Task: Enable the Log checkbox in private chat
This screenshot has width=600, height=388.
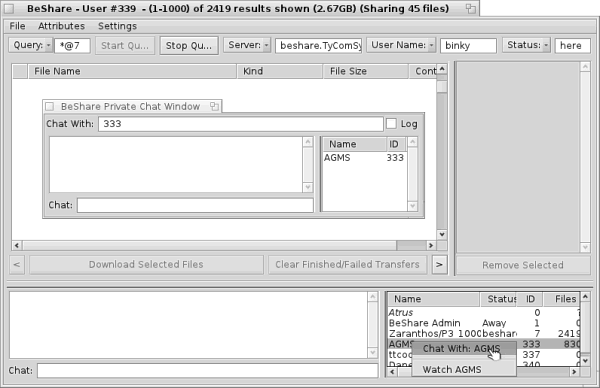Action: [391, 124]
